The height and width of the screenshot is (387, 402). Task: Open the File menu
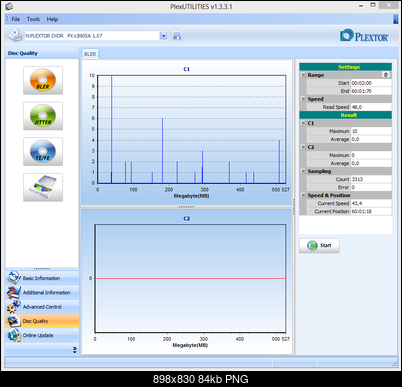(16, 19)
